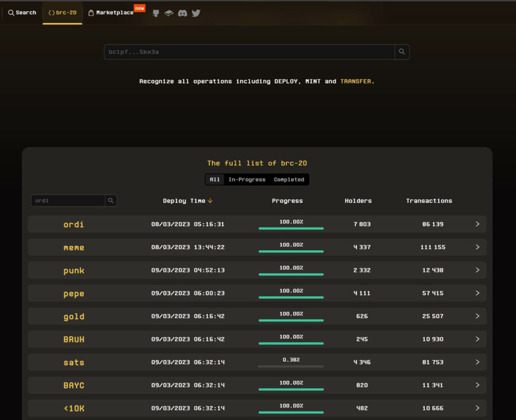516x420 pixels.
Task: Open details arrow for pepe row
Action: (x=477, y=293)
